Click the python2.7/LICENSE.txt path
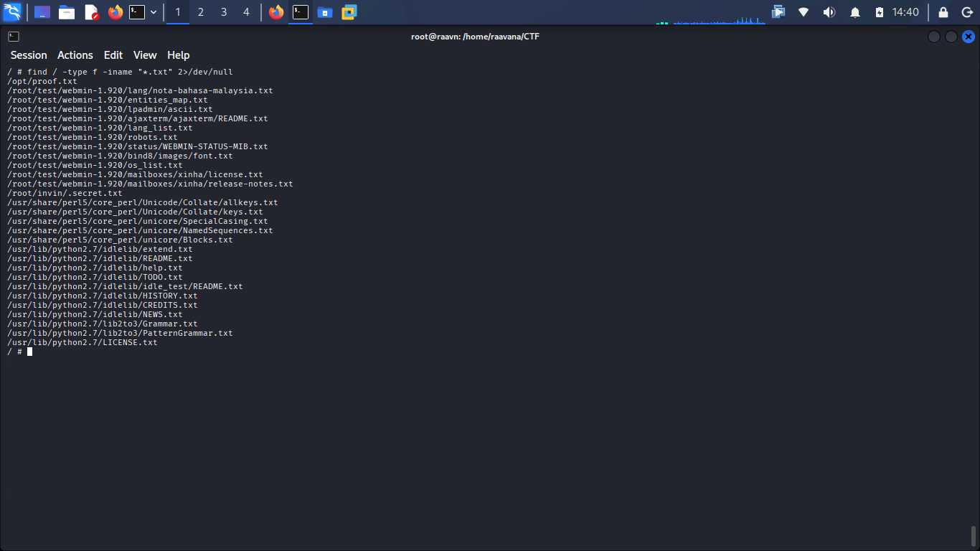980x551 pixels. [x=83, y=342]
